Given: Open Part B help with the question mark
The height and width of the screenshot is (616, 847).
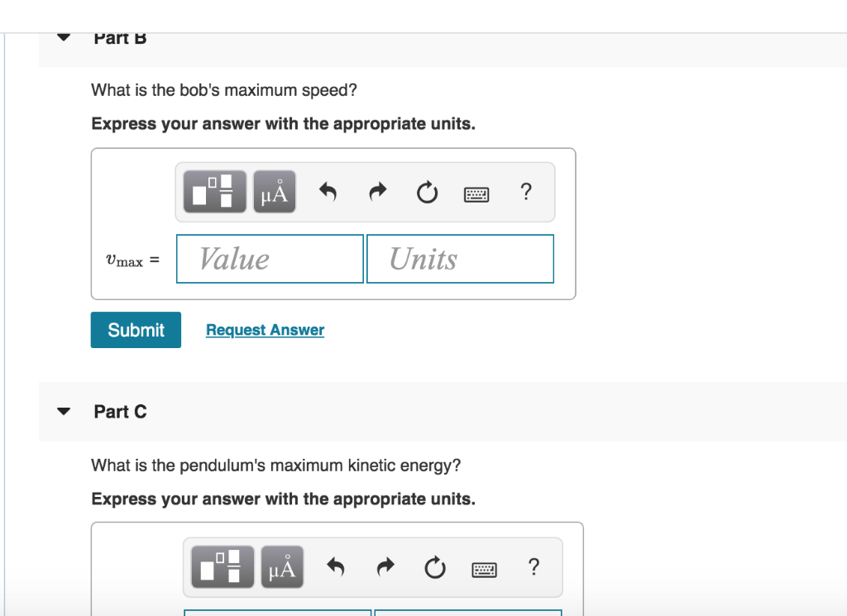Looking at the screenshot, I should [526, 191].
